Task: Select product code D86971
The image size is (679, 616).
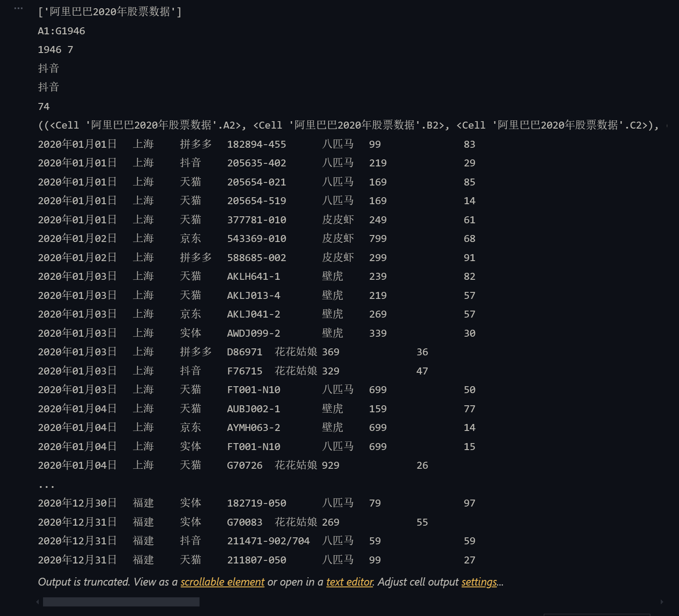Action: 244,352
